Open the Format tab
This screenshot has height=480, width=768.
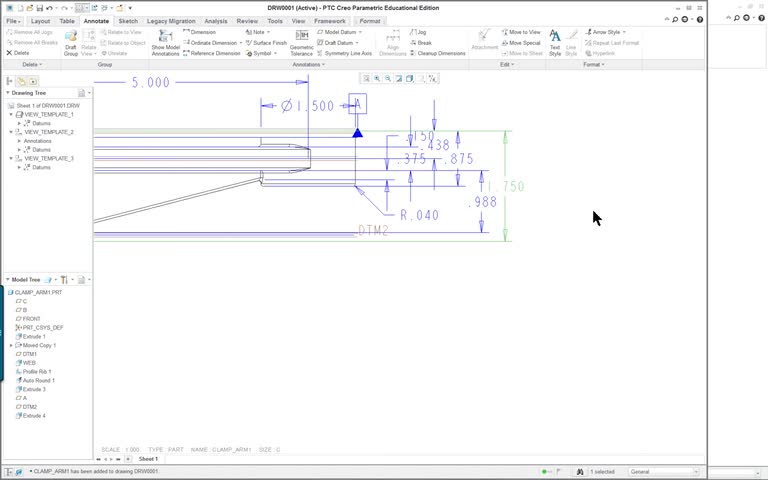370,21
